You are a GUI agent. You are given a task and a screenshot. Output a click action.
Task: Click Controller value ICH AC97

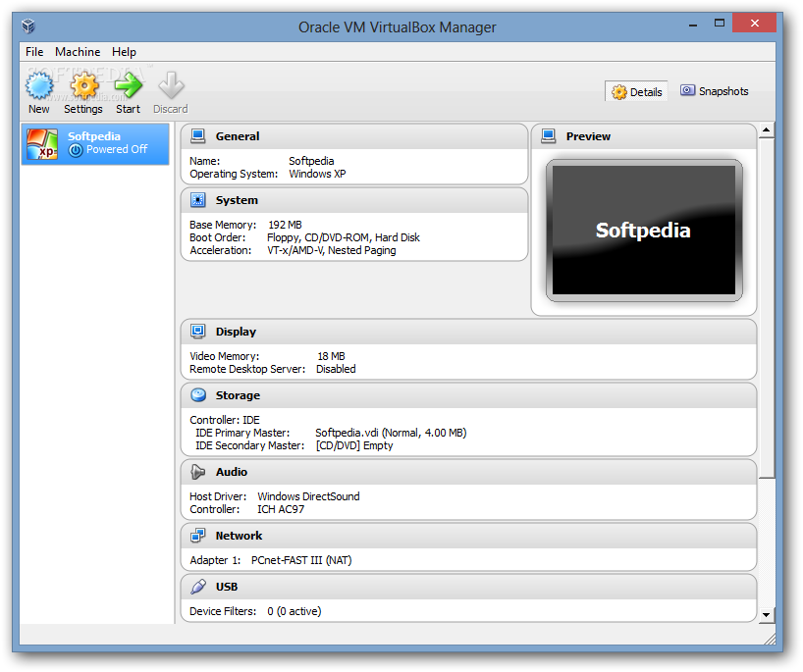click(281, 509)
